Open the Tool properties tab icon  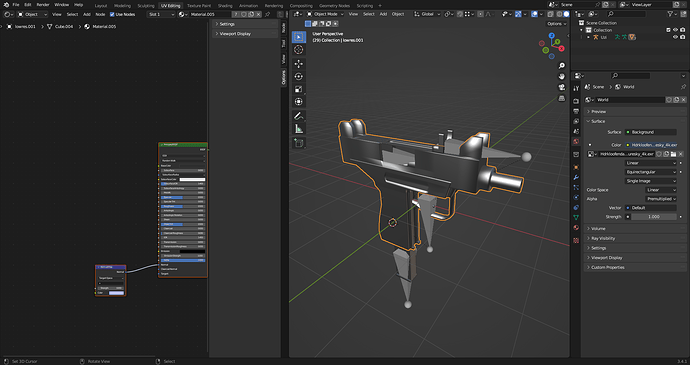point(576,88)
